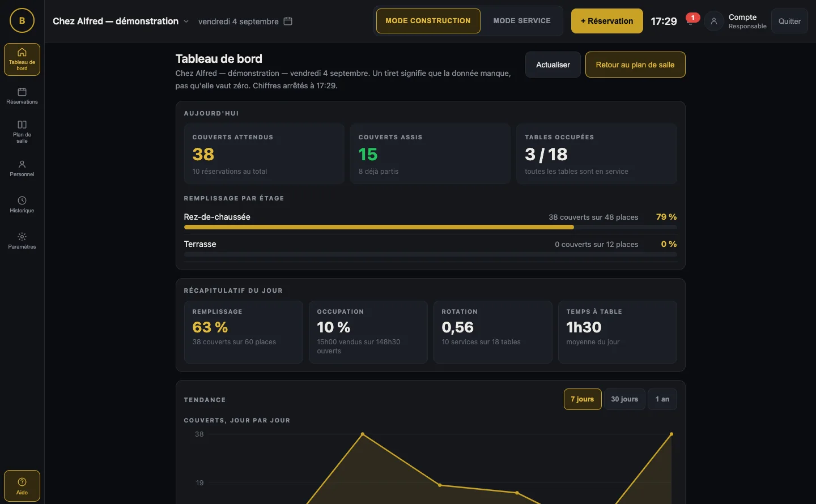Click the Remplissage par étage heading
Image resolution: width=816 pixels, height=504 pixels.
[x=234, y=198]
